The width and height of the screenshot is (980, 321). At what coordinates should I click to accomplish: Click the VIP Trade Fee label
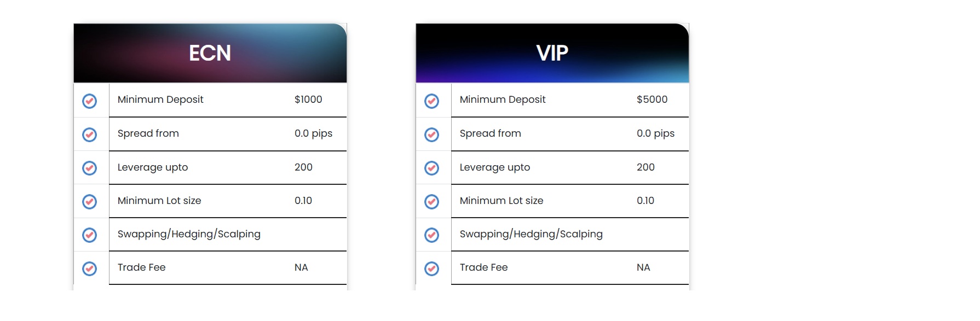(x=484, y=267)
